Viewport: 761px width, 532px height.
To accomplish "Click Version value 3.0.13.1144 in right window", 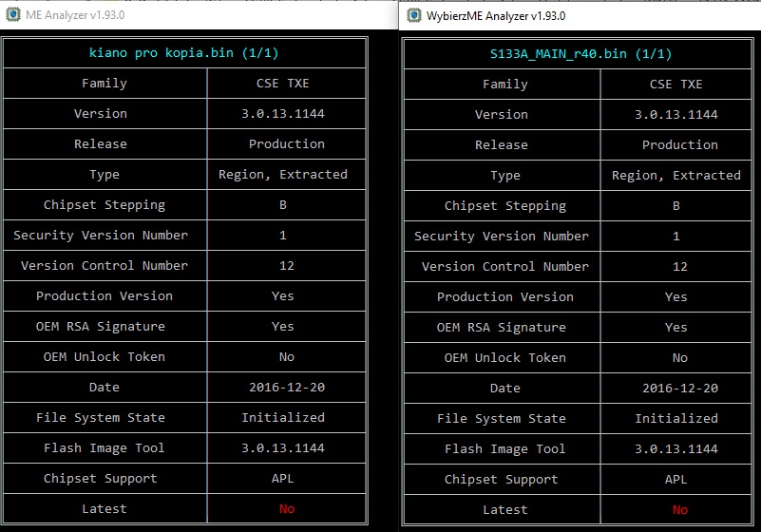I will (x=676, y=115).
